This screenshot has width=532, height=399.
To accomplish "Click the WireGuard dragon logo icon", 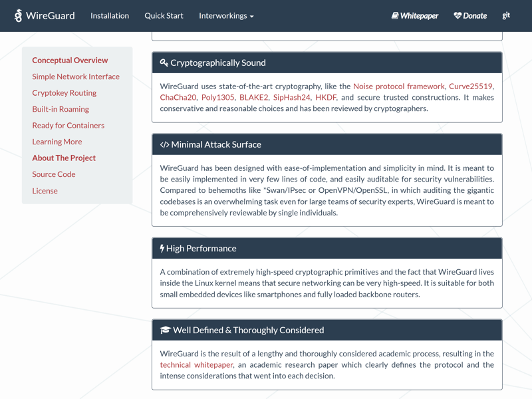I will click(18, 15).
